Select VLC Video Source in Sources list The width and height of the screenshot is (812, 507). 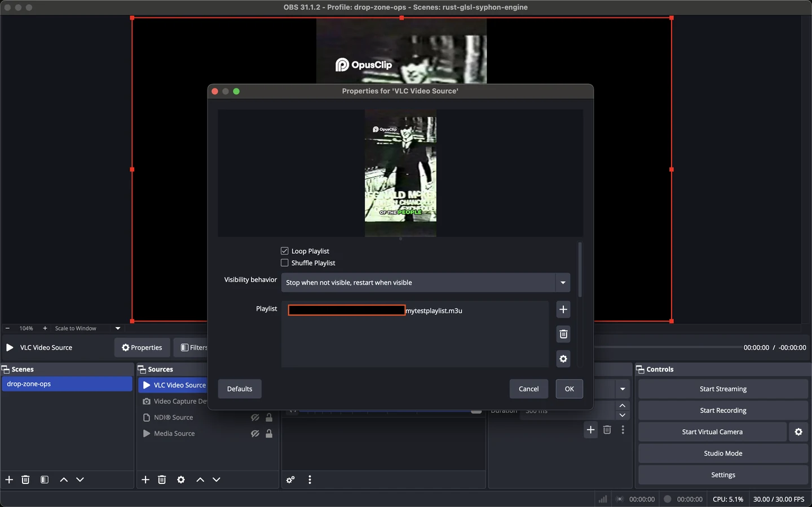click(x=174, y=385)
